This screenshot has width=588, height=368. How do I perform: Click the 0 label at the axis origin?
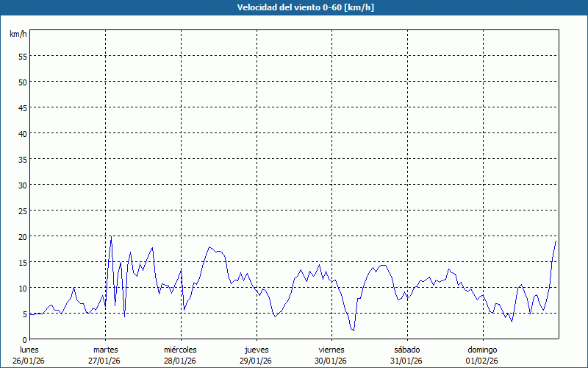24,339
